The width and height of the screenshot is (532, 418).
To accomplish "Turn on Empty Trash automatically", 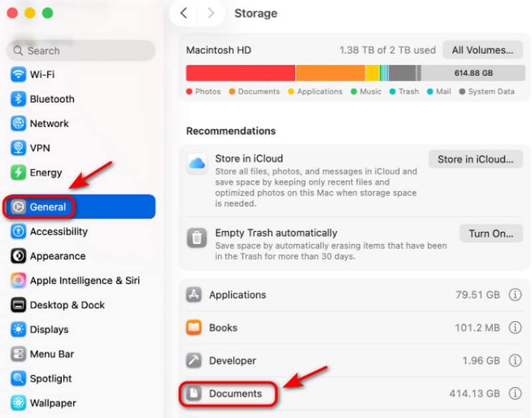I will coord(491,234).
